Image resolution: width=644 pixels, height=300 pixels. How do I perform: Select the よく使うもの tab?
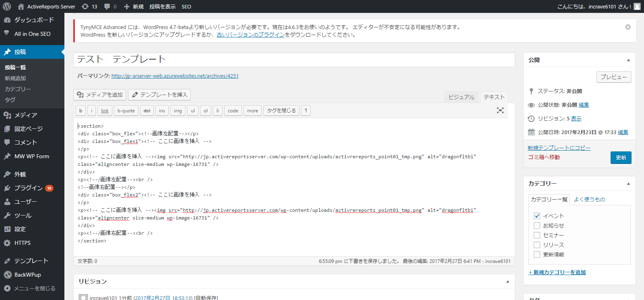pos(589,199)
